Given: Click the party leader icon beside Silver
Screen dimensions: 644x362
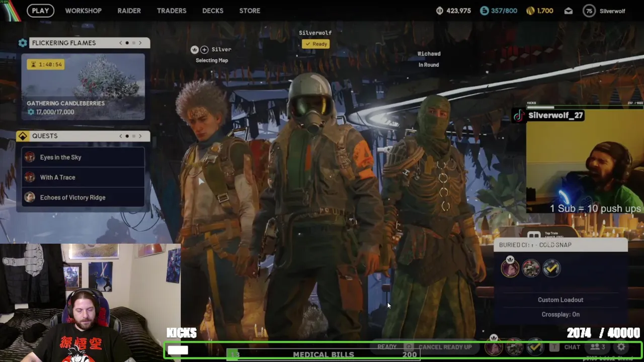Looking at the screenshot, I should point(195,49).
